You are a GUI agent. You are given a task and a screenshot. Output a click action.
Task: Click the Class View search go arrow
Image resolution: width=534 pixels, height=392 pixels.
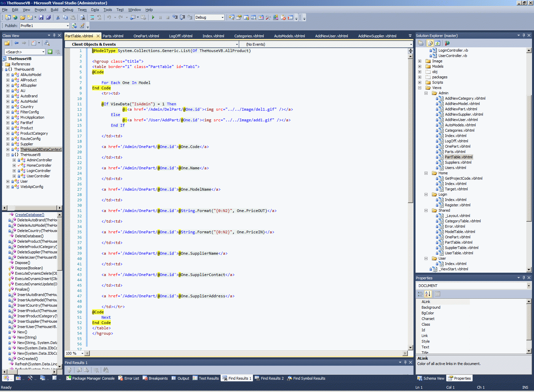pos(50,52)
